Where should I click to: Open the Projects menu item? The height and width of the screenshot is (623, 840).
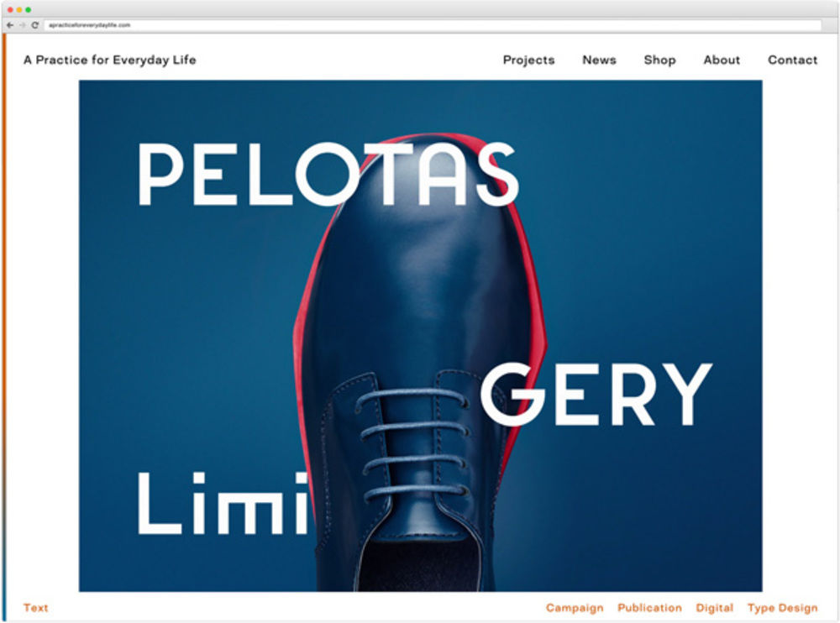point(528,60)
